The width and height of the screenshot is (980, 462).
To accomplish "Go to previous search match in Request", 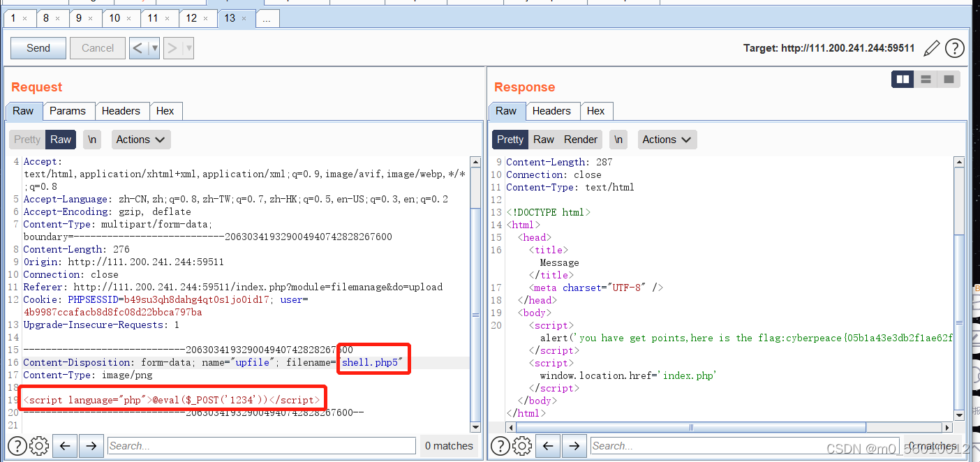I will (x=65, y=446).
